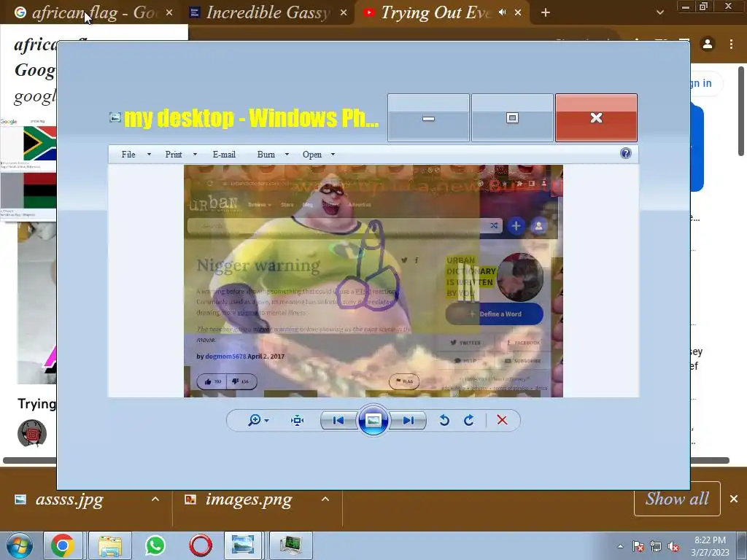Open assss.jpg download options chevron
747x560 pixels.
pos(155,499)
